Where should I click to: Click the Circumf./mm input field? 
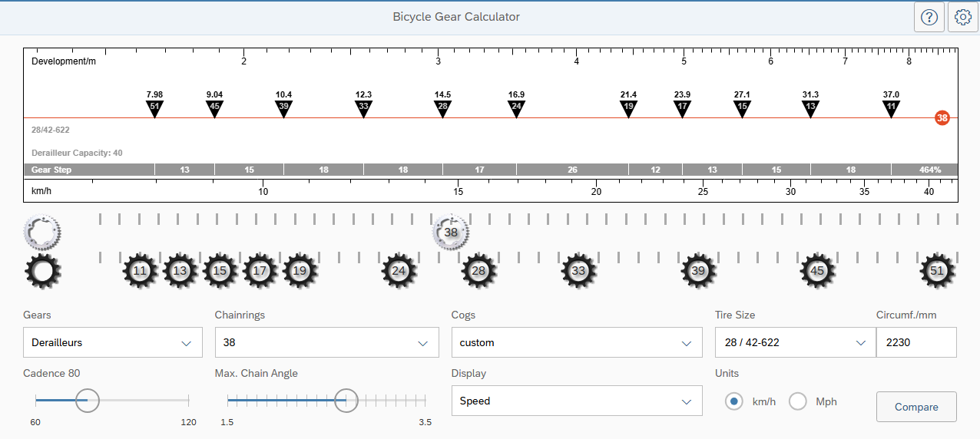click(x=916, y=342)
